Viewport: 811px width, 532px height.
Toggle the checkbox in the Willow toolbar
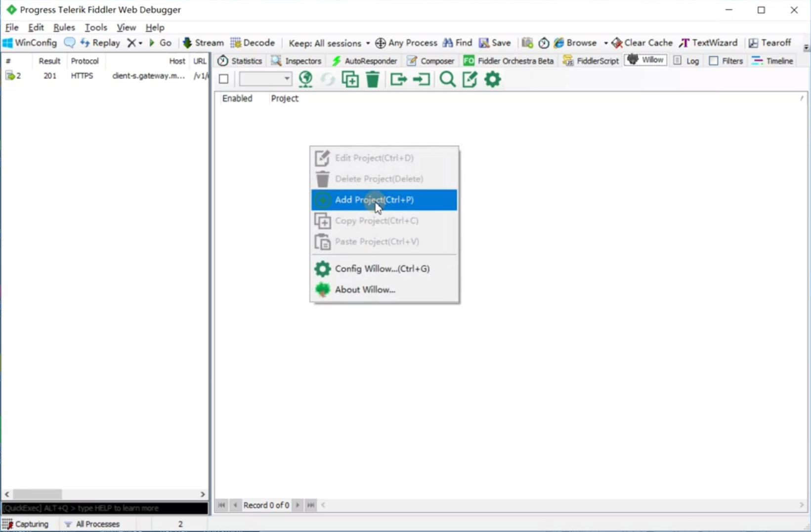pyautogui.click(x=224, y=79)
